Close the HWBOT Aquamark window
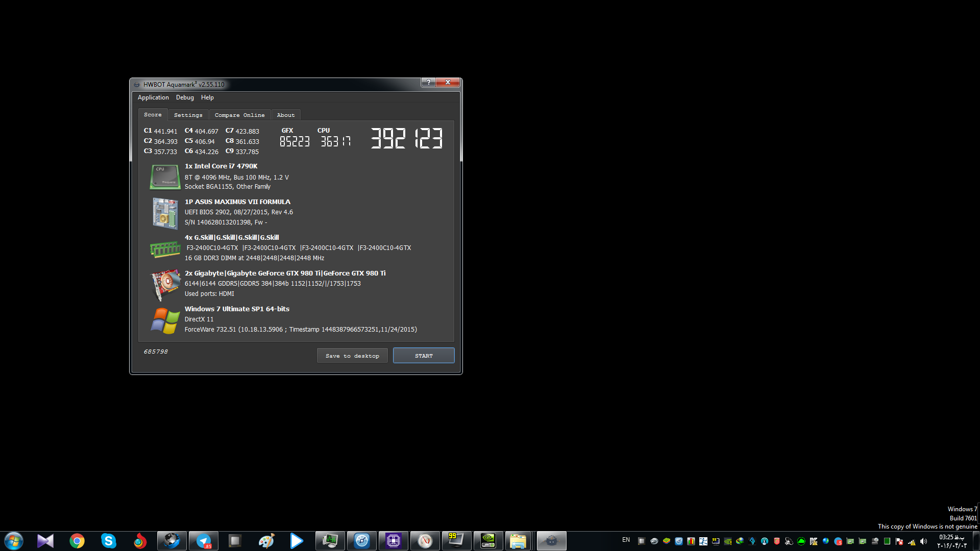The image size is (980, 551). [448, 82]
